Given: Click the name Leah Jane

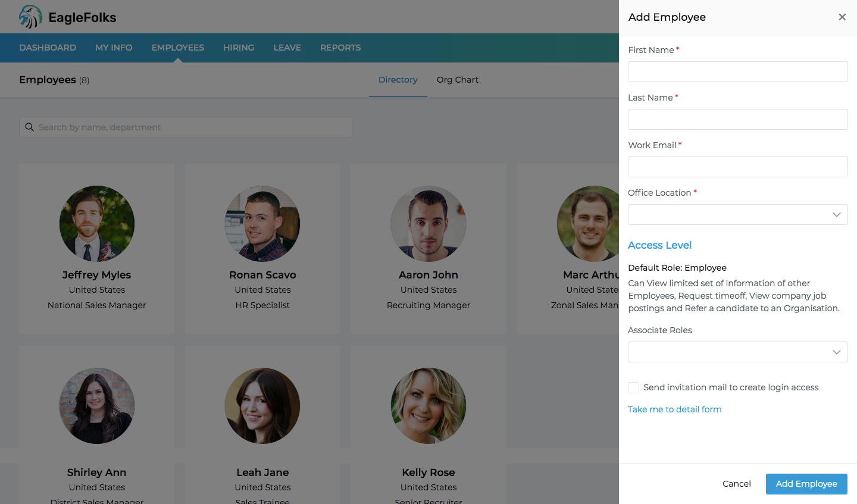Looking at the screenshot, I should 262,472.
